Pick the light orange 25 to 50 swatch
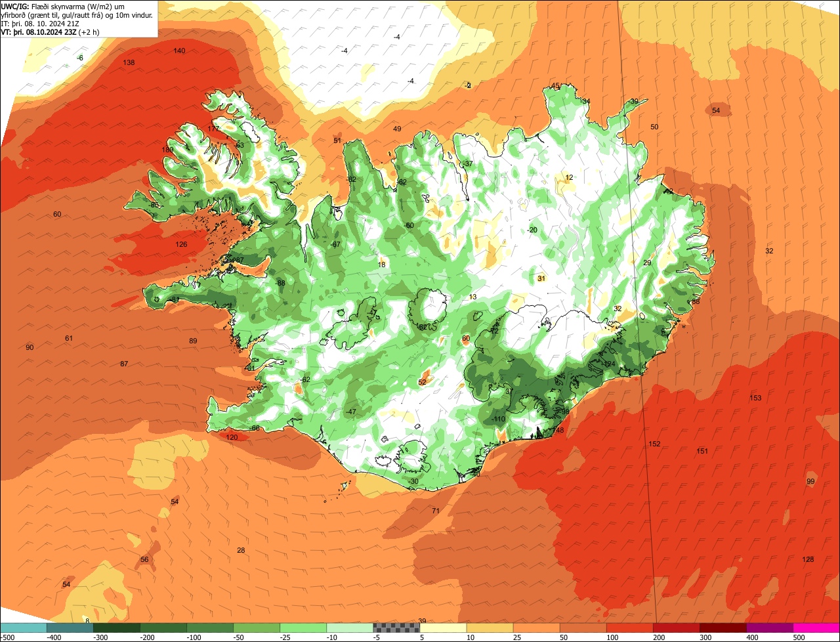The height and width of the screenshot is (642, 840). pos(535,628)
